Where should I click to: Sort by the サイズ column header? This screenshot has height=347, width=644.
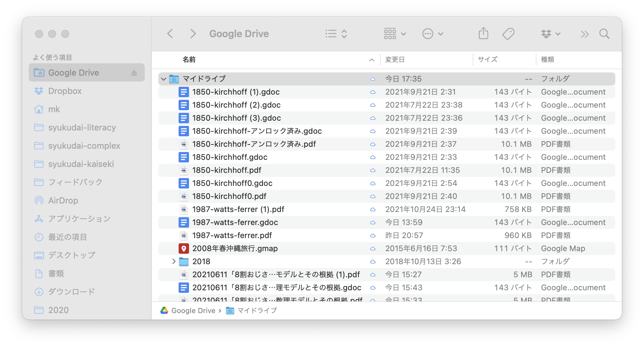(x=488, y=59)
